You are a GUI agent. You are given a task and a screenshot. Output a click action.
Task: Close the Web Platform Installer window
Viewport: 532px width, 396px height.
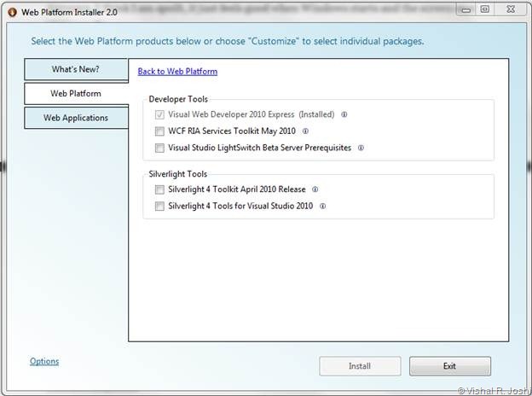(511, 9)
